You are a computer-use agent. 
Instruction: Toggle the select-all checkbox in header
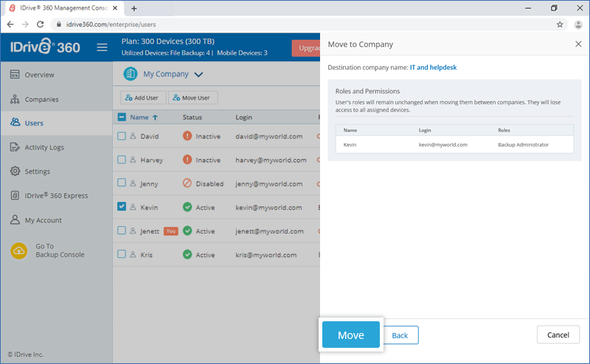coord(122,117)
